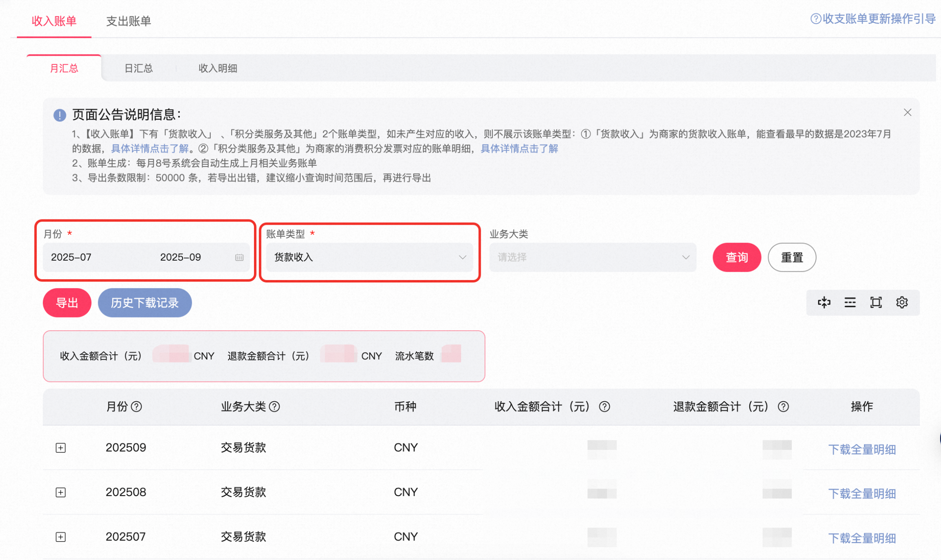
Task: Download 下载全量明细 for 202507
Action: point(862,538)
